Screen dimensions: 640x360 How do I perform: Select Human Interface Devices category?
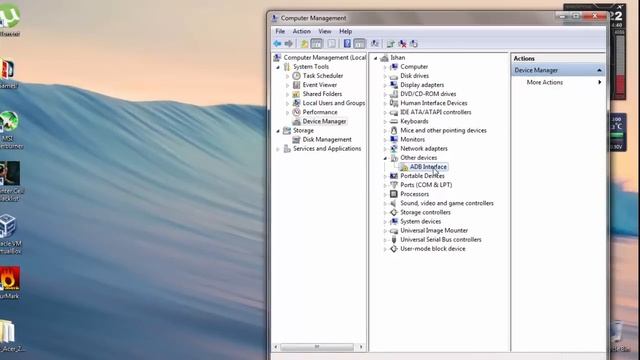[x=433, y=103]
